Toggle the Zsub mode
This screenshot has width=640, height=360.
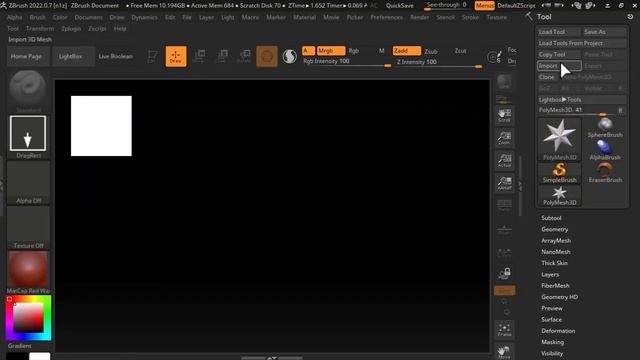[431, 51]
